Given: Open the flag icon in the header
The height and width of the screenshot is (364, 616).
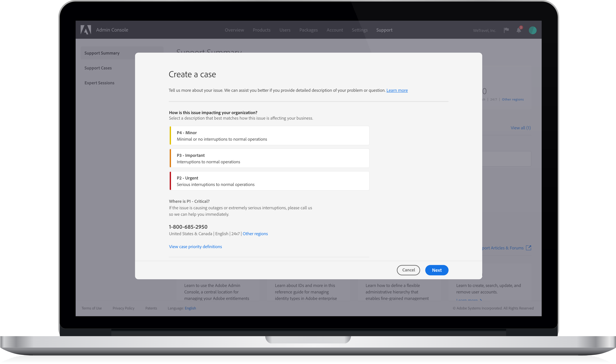Looking at the screenshot, I should point(506,30).
